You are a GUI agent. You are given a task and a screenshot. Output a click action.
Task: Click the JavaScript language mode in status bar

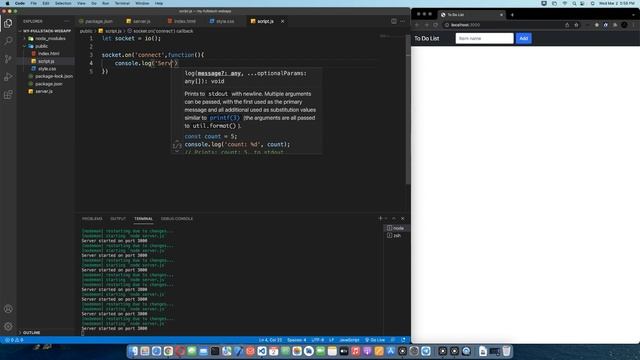tap(349, 340)
